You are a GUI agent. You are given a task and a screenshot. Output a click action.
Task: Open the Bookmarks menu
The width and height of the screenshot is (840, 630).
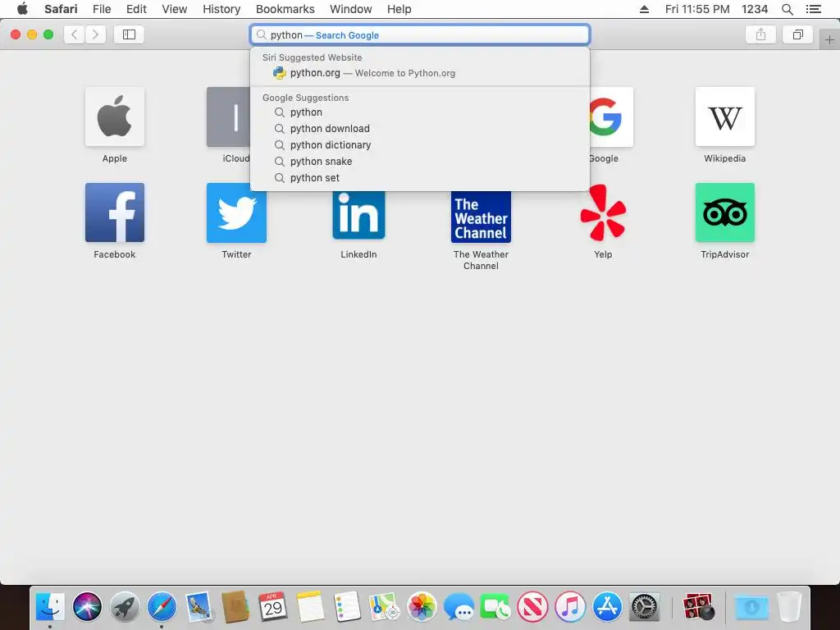click(x=285, y=9)
